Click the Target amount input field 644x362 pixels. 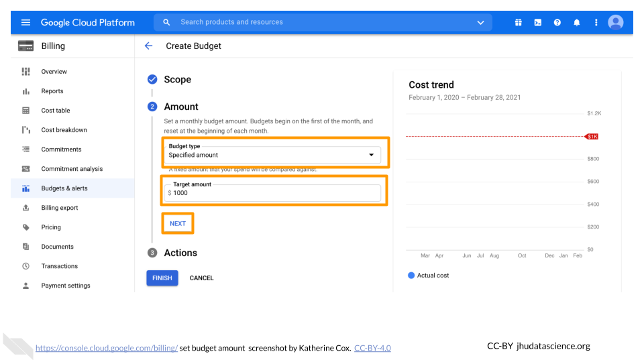[x=272, y=193]
